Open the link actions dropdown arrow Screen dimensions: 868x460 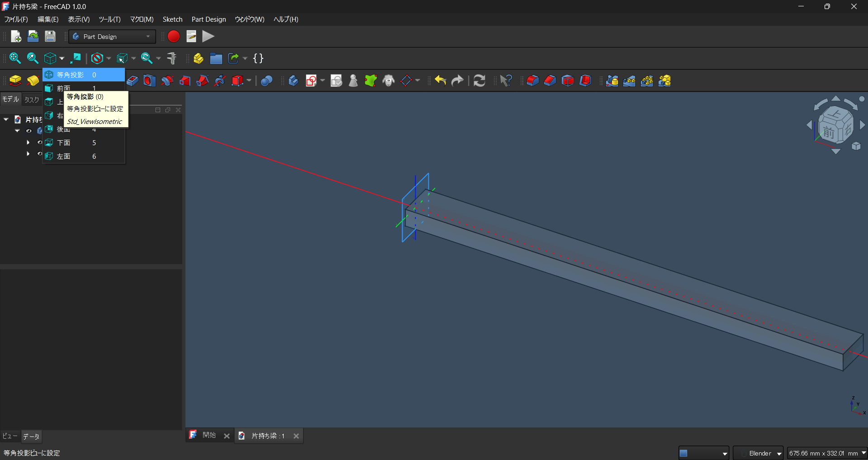click(x=245, y=58)
